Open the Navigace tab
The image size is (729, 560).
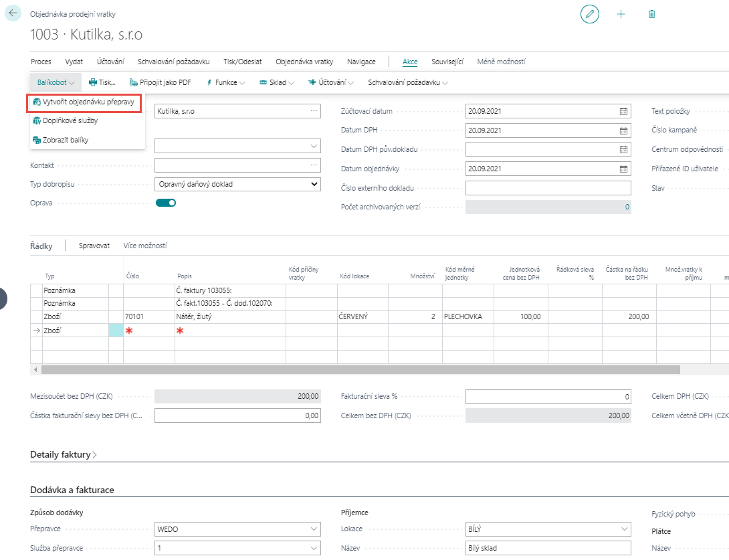[x=361, y=62]
